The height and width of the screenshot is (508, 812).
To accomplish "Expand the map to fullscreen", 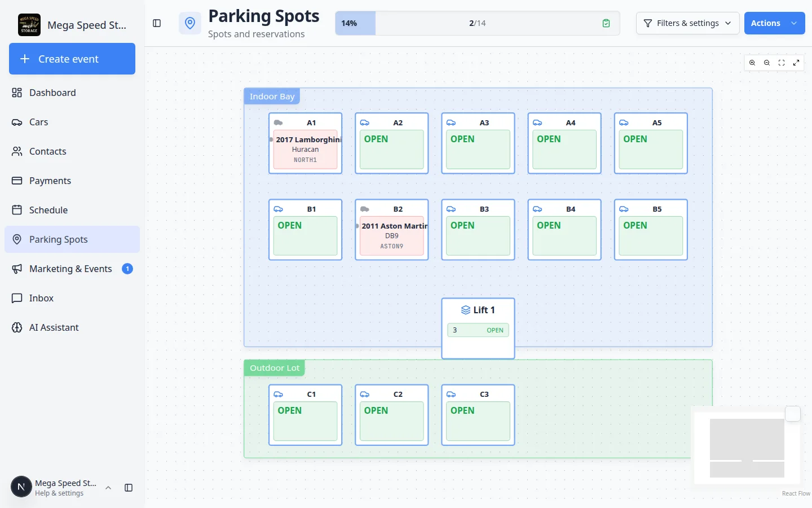I will click(796, 63).
